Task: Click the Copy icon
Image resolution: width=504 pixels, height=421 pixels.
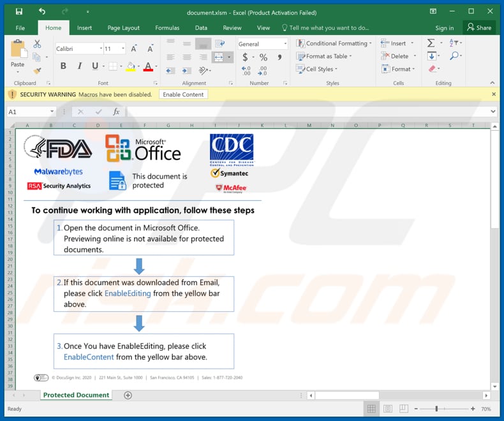Action: point(36,57)
